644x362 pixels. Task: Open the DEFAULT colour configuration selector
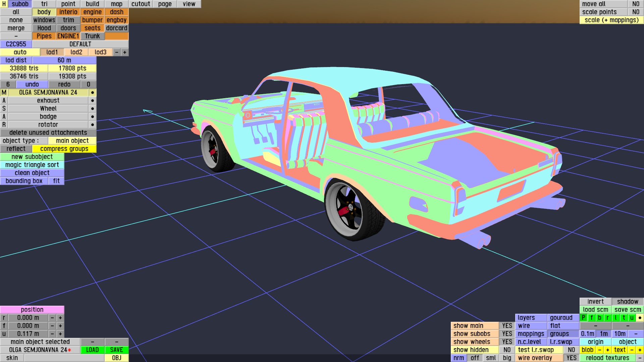80,44
